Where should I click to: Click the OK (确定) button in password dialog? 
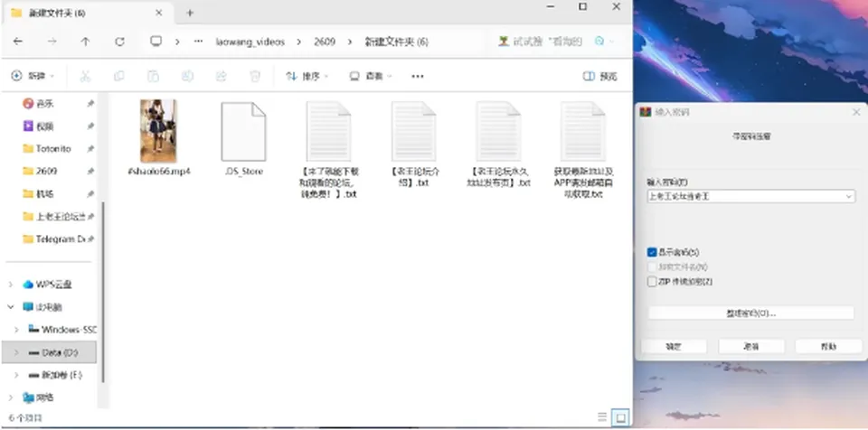pyautogui.click(x=674, y=346)
